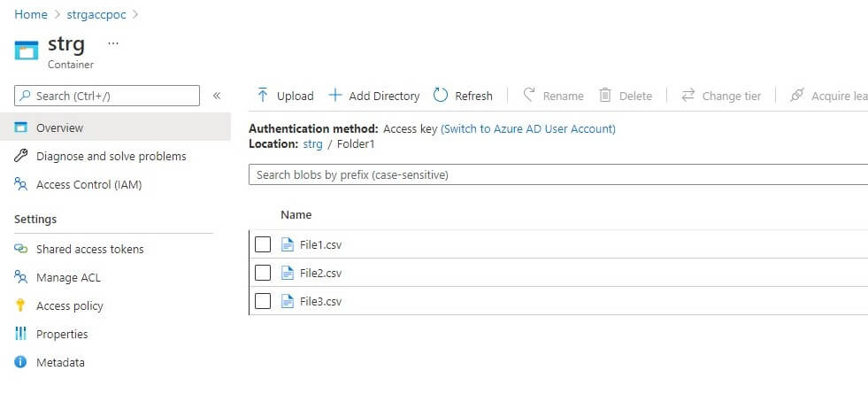Click the Upload arrow icon
Image resolution: width=868 pixels, height=394 pixels.
click(263, 96)
